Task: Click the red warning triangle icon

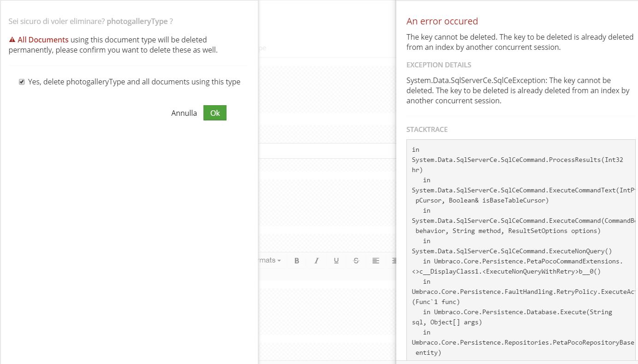Action: point(12,40)
